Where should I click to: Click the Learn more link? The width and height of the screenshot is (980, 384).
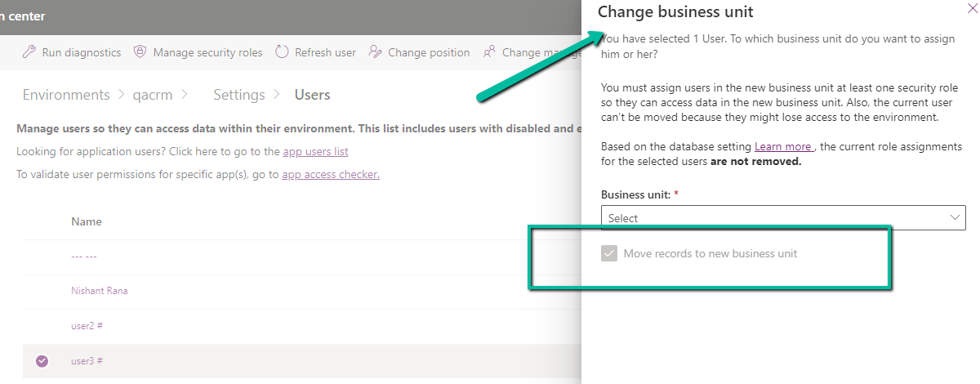tap(783, 146)
